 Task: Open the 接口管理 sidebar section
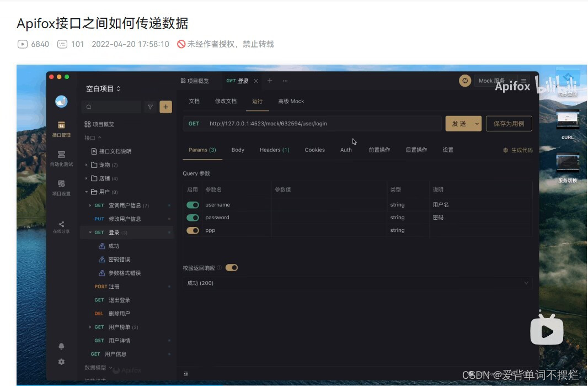pos(61,129)
